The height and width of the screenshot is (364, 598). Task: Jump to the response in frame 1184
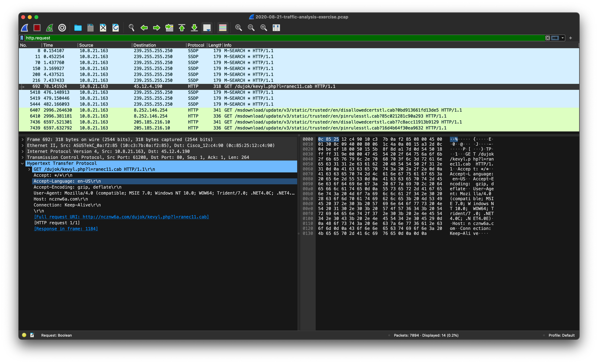(66, 229)
